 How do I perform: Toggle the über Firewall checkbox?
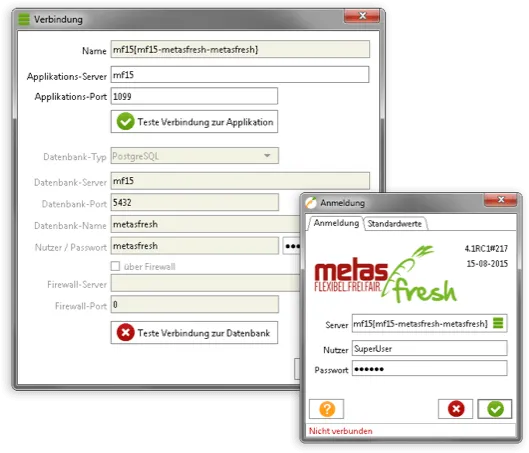tap(115, 266)
